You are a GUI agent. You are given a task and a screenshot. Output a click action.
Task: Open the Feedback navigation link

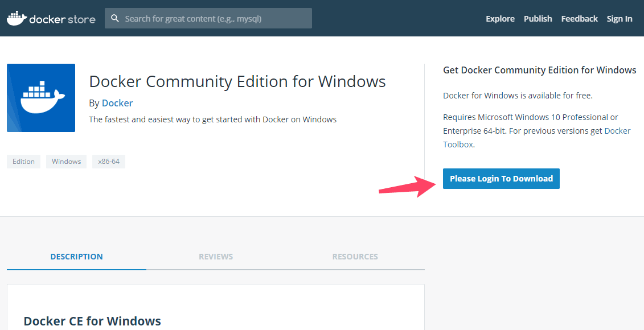pyautogui.click(x=579, y=18)
